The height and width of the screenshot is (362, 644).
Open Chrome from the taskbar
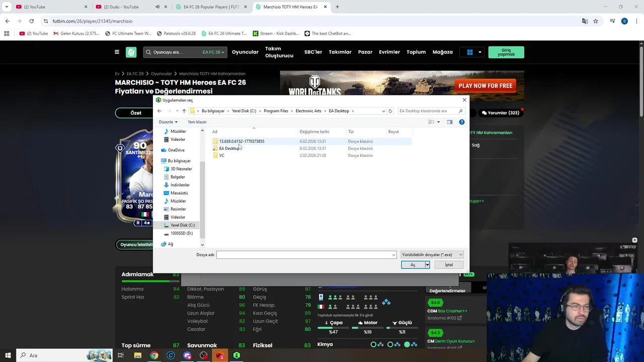point(154,355)
